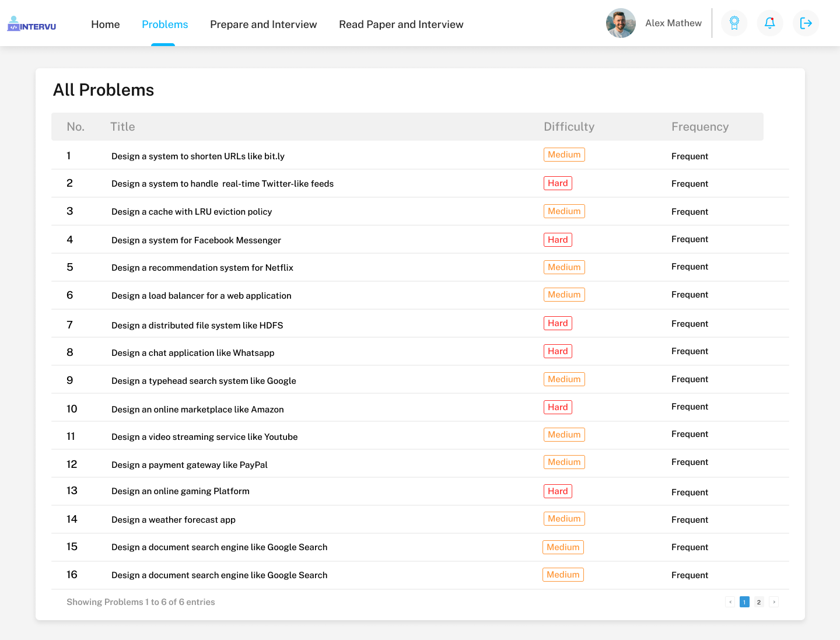Open the distributed file system like HDFS problem

[197, 326]
